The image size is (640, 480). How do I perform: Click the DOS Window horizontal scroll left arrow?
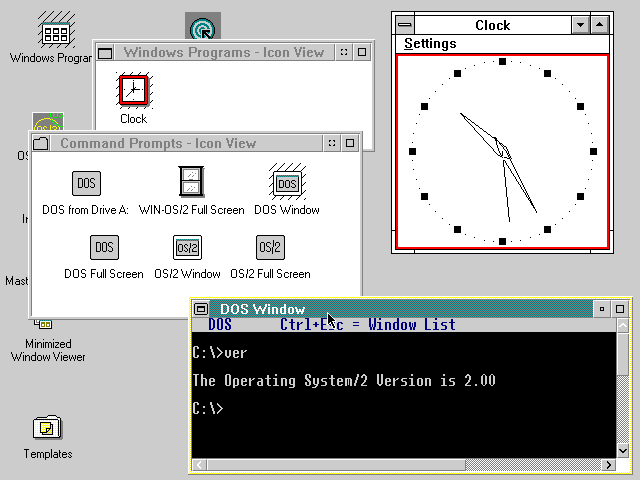[199, 465]
